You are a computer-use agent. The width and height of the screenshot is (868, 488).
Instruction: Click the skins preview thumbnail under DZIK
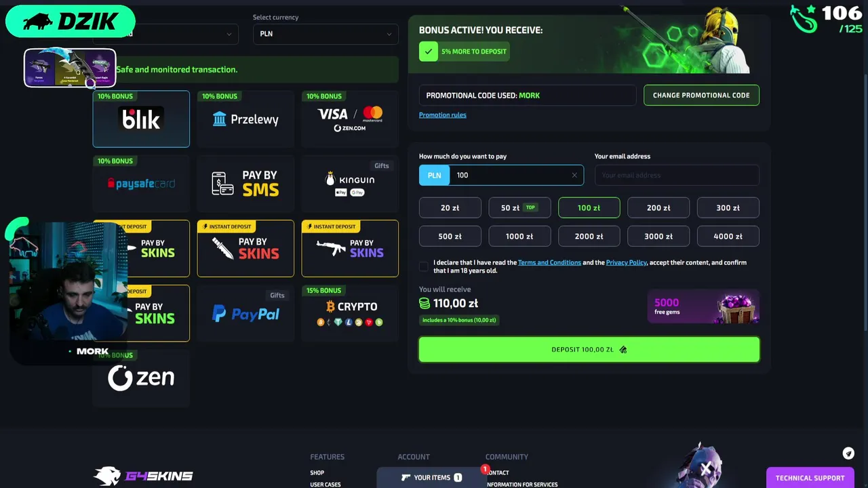pos(70,68)
